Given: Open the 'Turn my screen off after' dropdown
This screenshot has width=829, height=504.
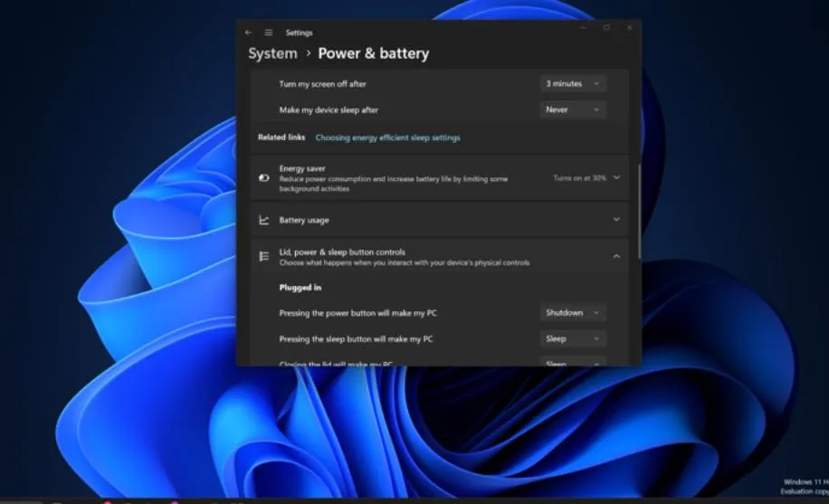Looking at the screenshot, I should click(573, 84).
